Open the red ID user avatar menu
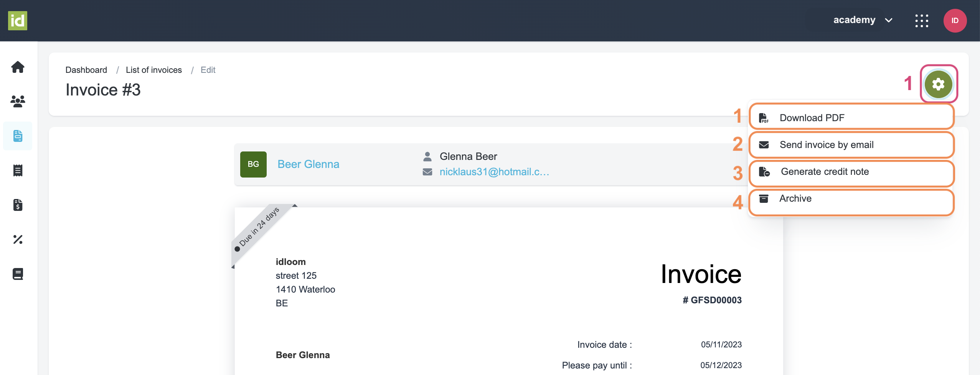 pyautogui.click(x=955, y=21)
